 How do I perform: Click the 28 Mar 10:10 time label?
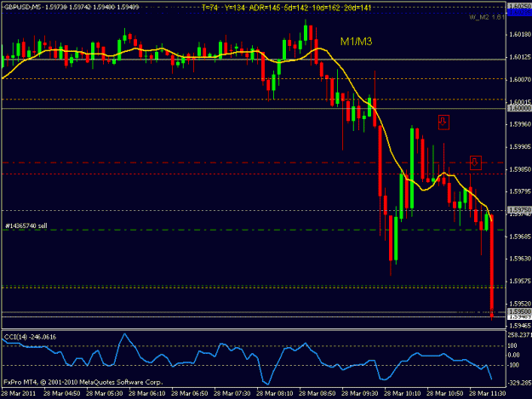coord(403,394)
